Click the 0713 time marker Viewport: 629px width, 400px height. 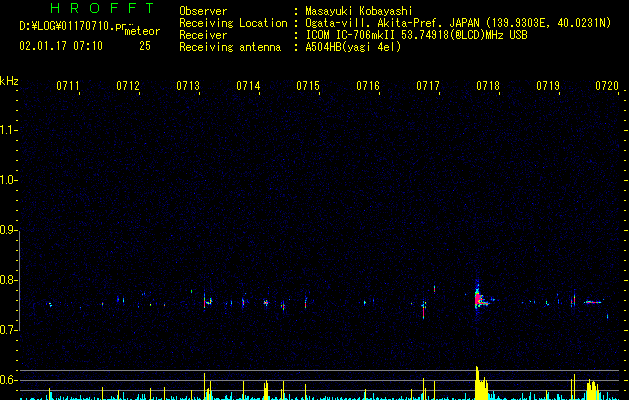tap(188, 86)
